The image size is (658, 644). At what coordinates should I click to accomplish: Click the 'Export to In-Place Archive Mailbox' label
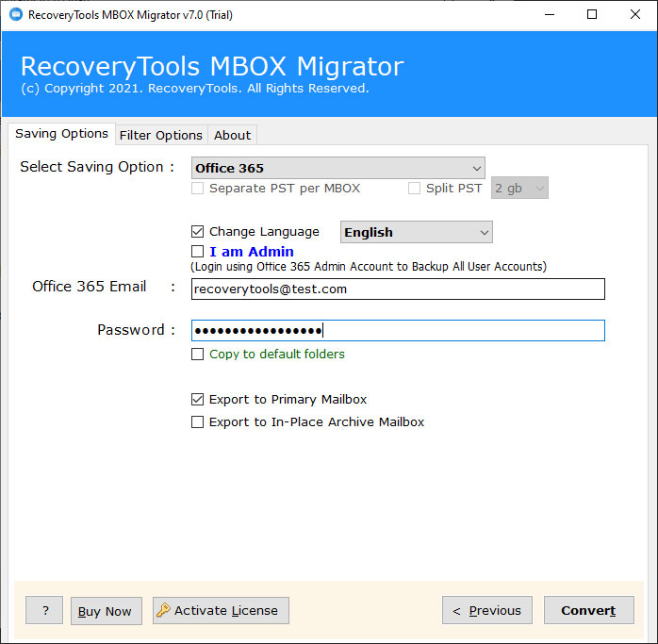coord(317,421)
